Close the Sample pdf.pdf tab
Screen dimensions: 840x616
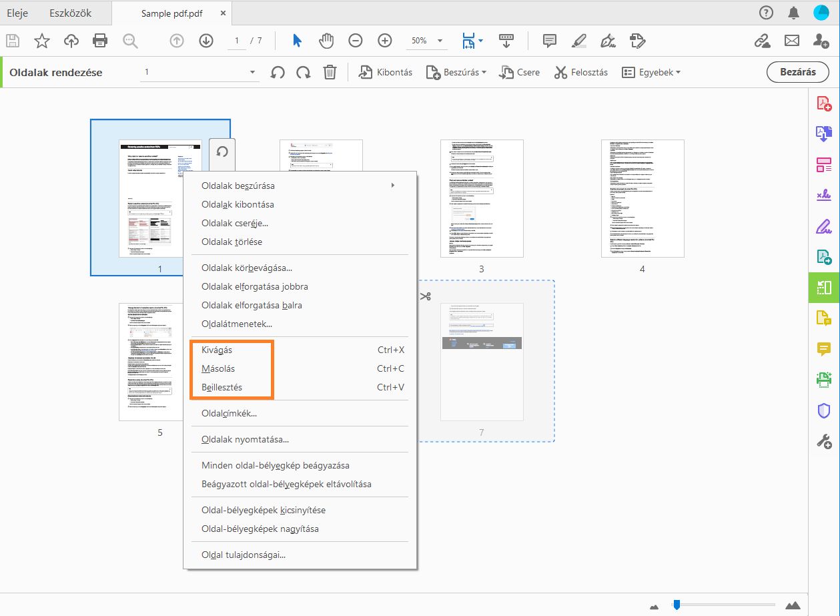coord(223,13)
